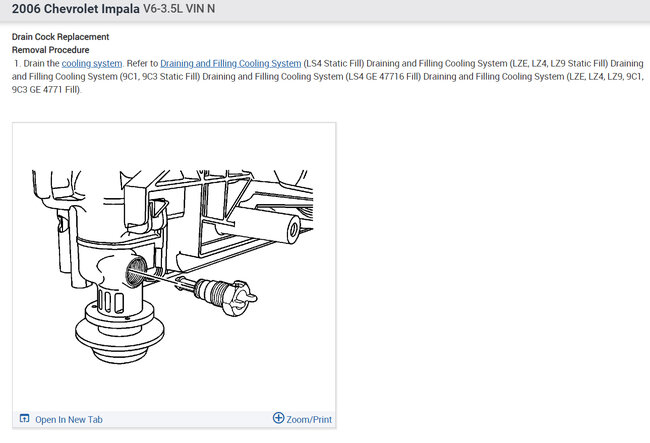The height and width of the screenshot is (443, 650).
Task: Click the Open In New Tab icon
Action: click(24, 419)
